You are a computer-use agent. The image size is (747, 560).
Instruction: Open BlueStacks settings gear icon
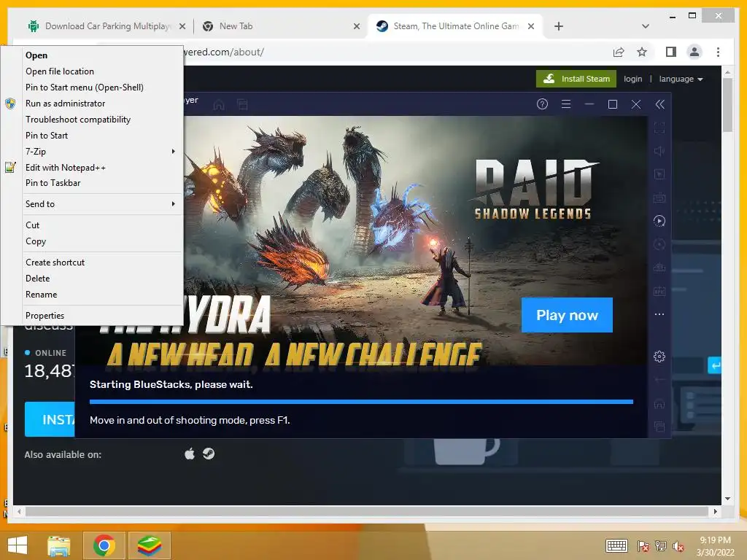659,356
